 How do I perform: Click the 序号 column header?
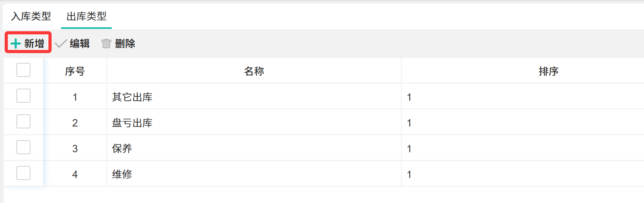(x=75, y=71)
